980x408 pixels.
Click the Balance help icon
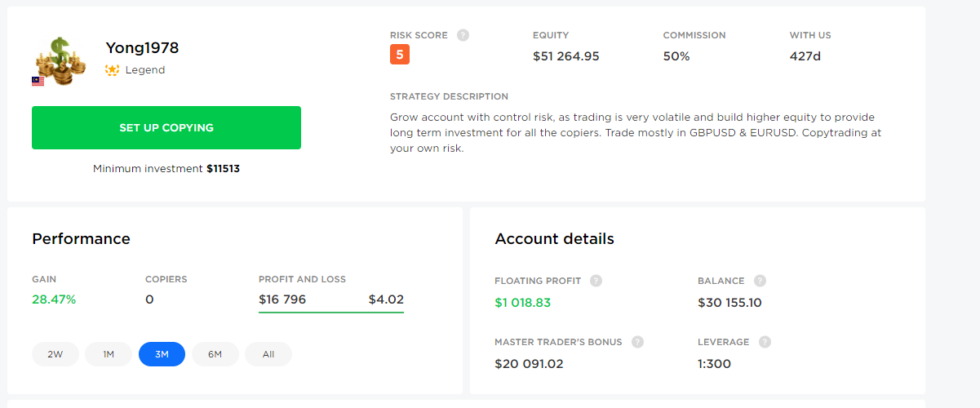click(760, 281)
